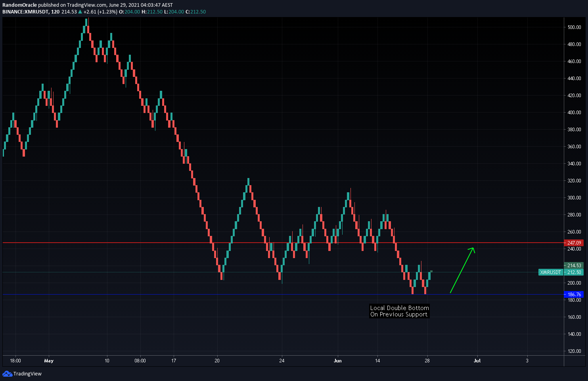The image size is (588, 381).
Task: Click the '28' date label on time axis
Action: (x=427, y=361)
